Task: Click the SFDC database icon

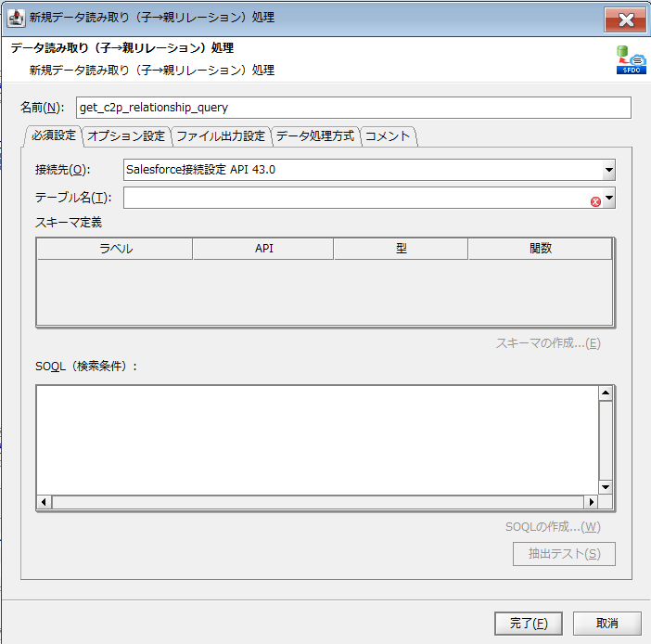Action: [x=631, y=60]
